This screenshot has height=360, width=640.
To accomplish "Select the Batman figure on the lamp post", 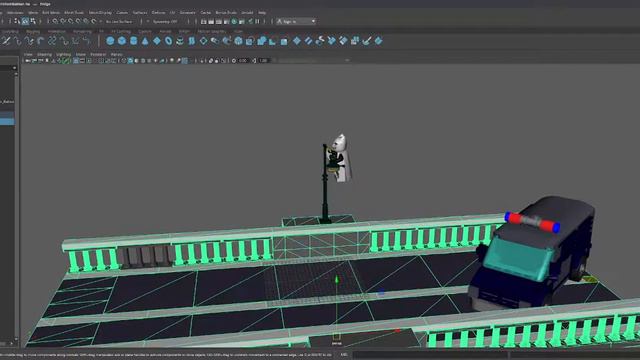I will pyautogui.click(x=341, y=158).
